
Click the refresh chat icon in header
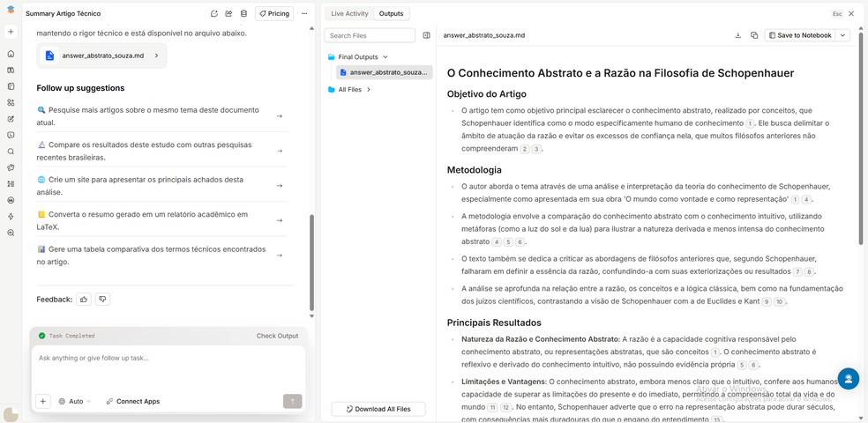coord(214,13)
